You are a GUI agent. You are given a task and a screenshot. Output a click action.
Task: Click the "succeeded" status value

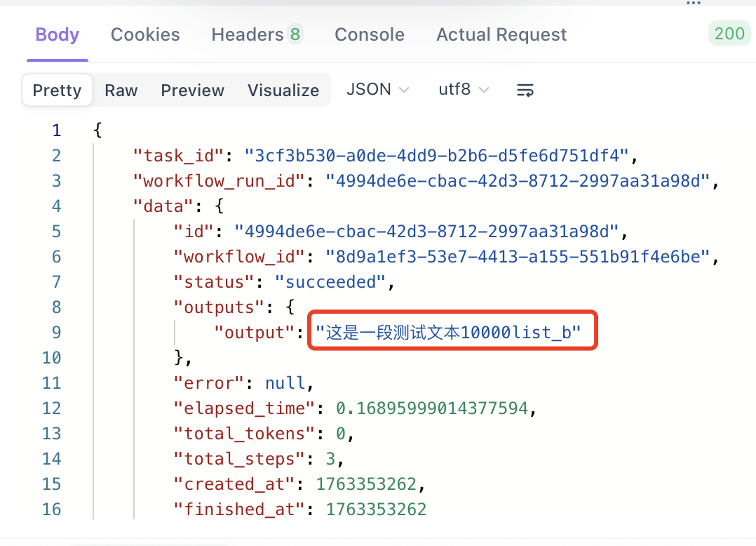(330, 282)
